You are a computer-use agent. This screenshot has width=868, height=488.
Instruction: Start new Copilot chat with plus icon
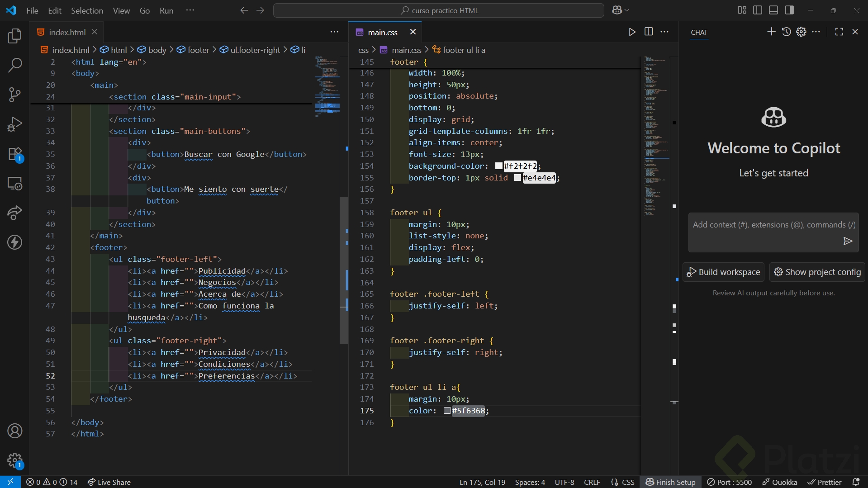tap(771, 32)
